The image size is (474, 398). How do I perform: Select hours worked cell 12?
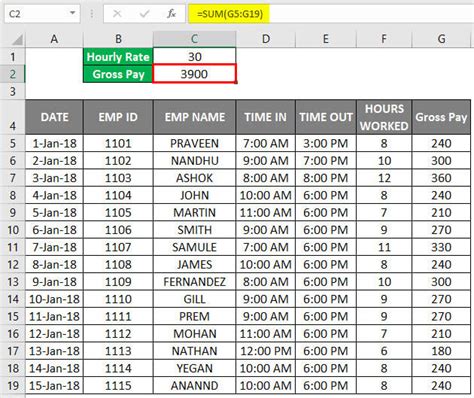tap(384, 178)
